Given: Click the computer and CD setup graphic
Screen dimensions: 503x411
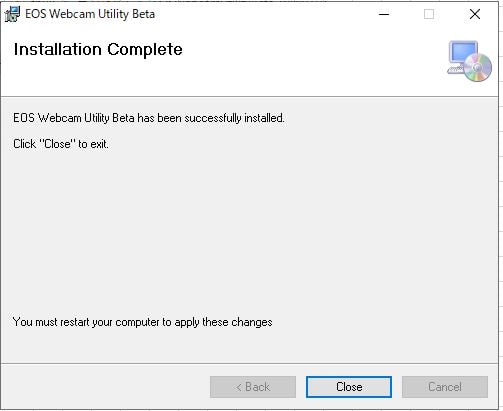Looking at the screenshot, I should (x=469, y=61).
